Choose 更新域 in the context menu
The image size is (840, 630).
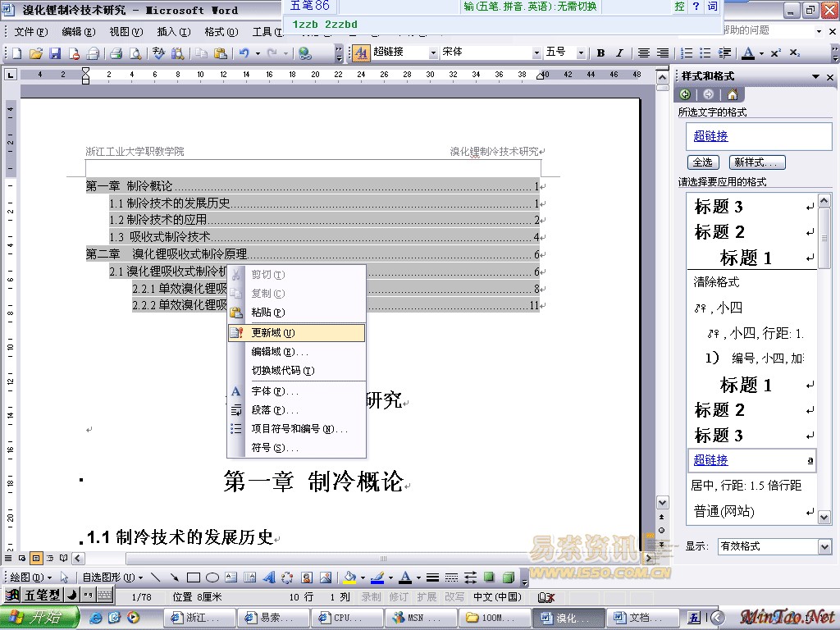click(273, 333)
